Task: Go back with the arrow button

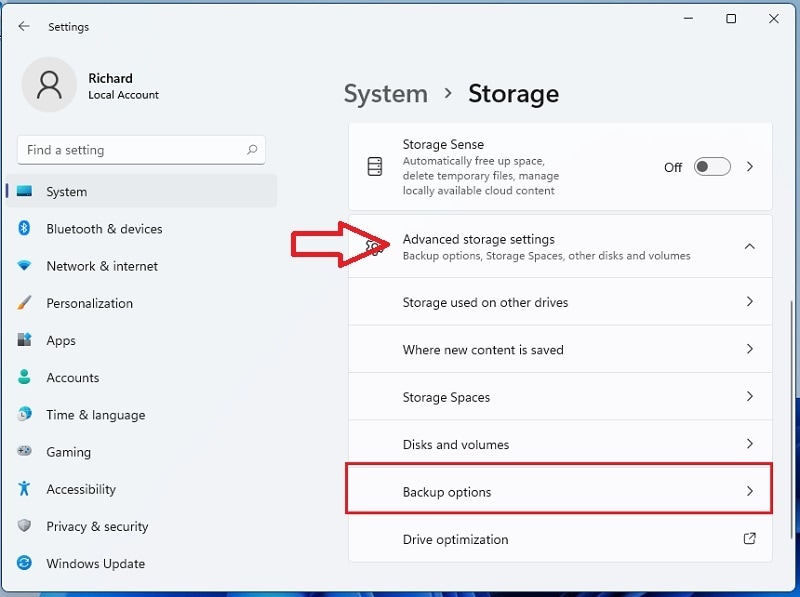Action: pos(24,27)
